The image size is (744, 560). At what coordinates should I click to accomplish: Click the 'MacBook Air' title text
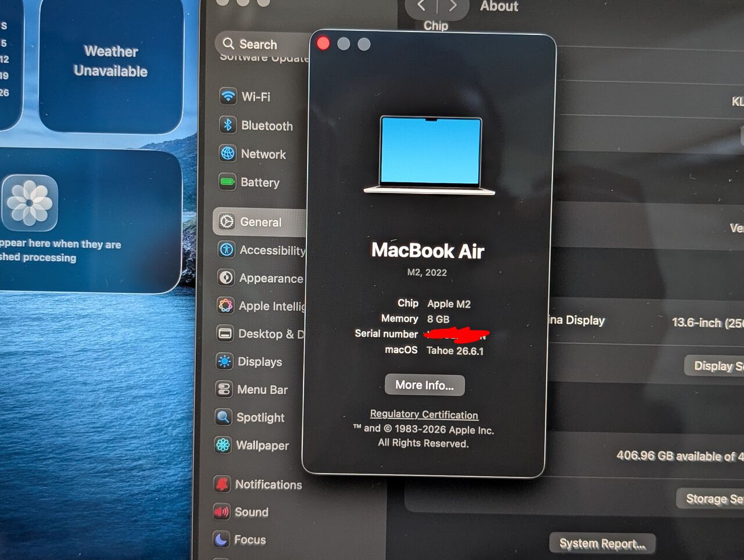428,250
